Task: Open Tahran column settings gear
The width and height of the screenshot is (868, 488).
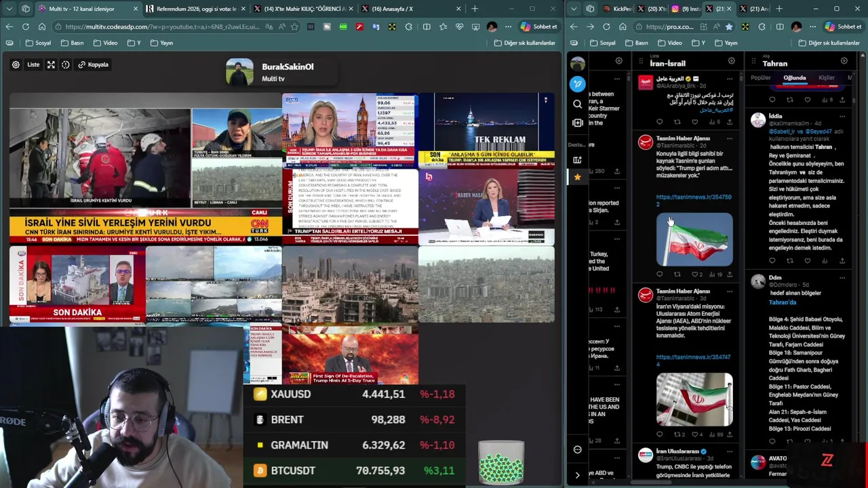Action: (x=844, y=61)
